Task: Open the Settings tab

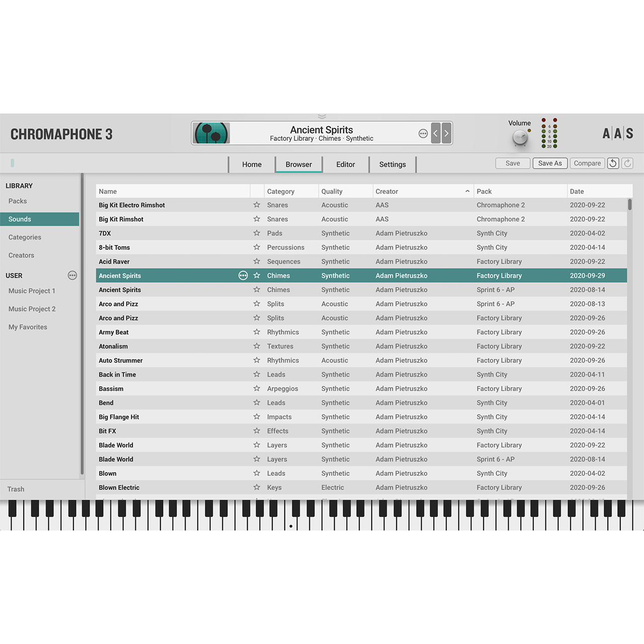Action: click(x=392, y=164)
